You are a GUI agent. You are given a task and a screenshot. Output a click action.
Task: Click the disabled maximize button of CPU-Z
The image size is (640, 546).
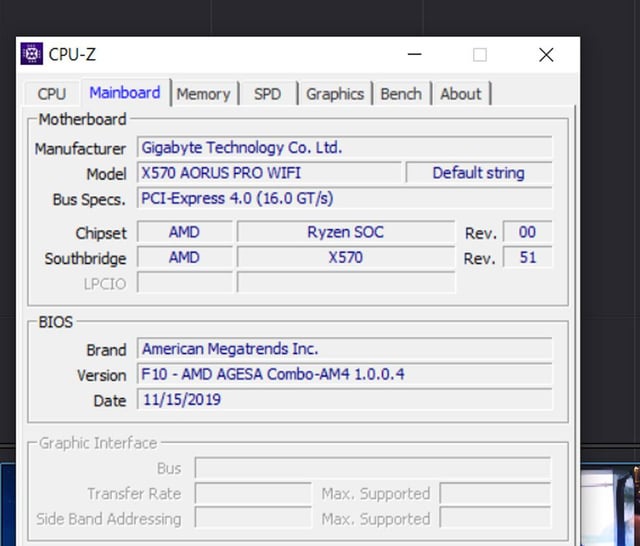[x=480, y=55]
